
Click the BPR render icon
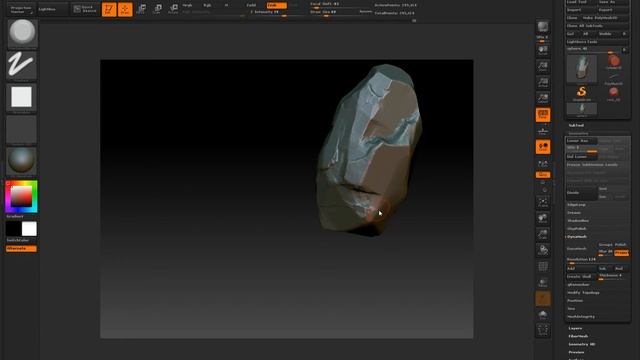pos(543,28)
